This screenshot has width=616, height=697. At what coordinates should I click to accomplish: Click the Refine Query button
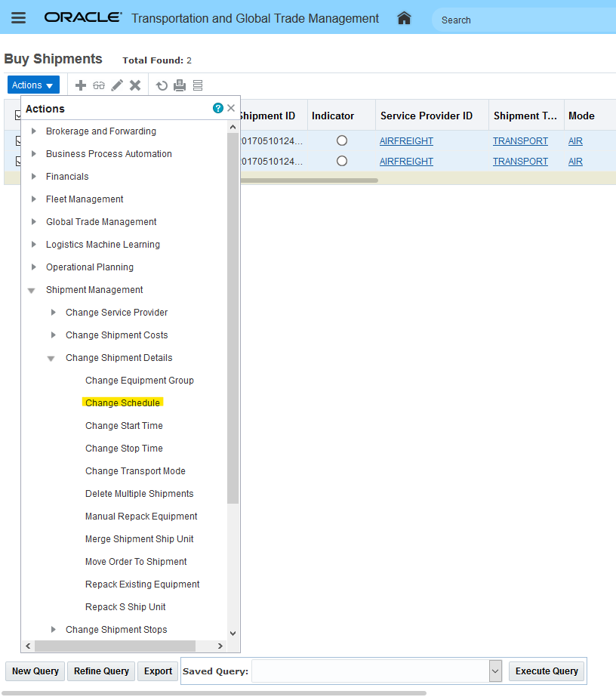(x=101, y=671)
